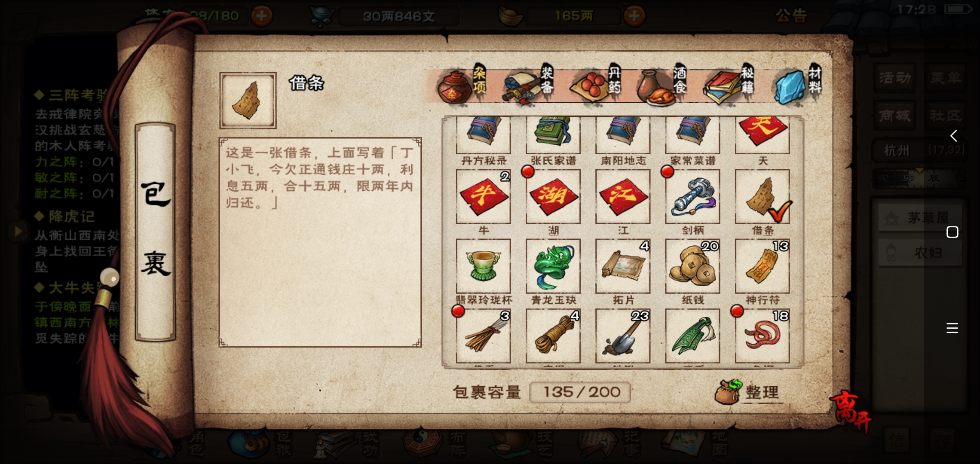Select the 神行符 talisman item
Image resolution: width=980 pixels, height=464 pixels.
tap(762, 266)
